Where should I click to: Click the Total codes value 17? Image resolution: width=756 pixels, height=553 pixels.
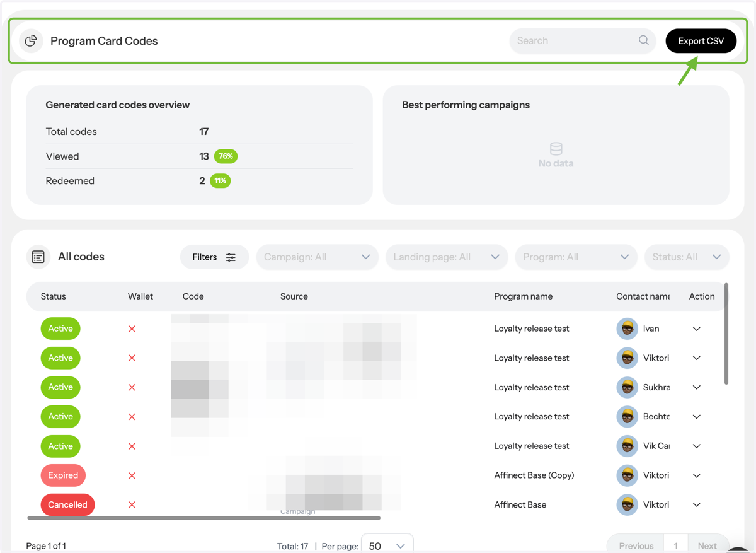[x=204, y=132]
